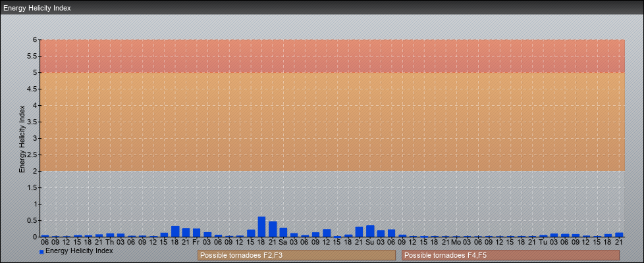Select the 'Possible tornadoes F4,F5' legend box

[510, 255]
